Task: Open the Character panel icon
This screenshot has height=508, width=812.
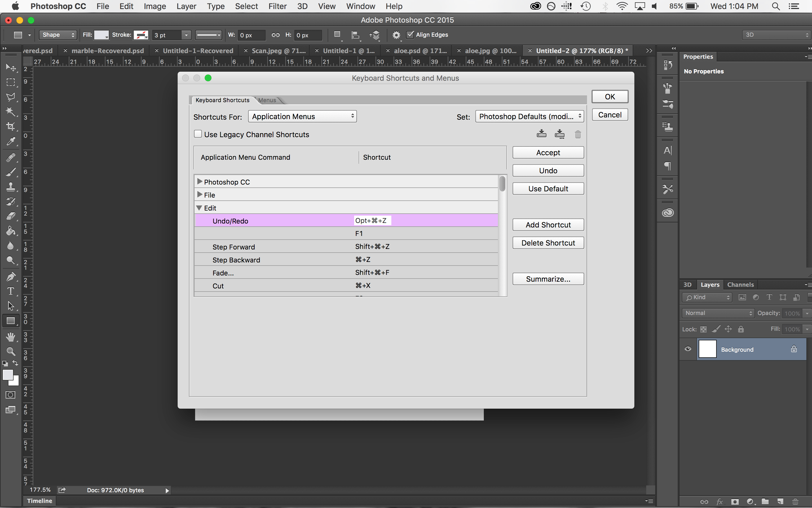Action: pos(668,150)
